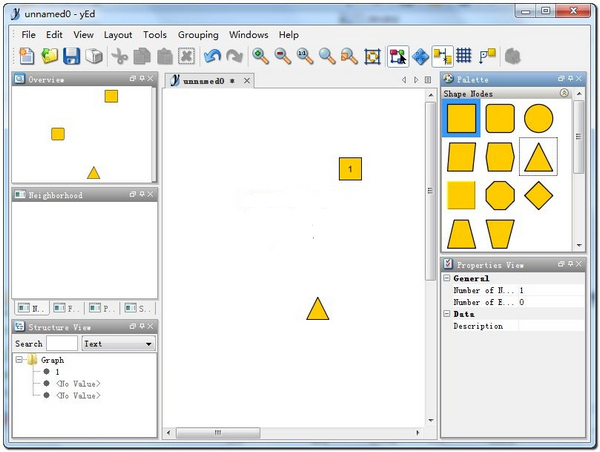Click the Fit Content toolbar icon
The image size is (600, 452).
click(x=372, y=57)
